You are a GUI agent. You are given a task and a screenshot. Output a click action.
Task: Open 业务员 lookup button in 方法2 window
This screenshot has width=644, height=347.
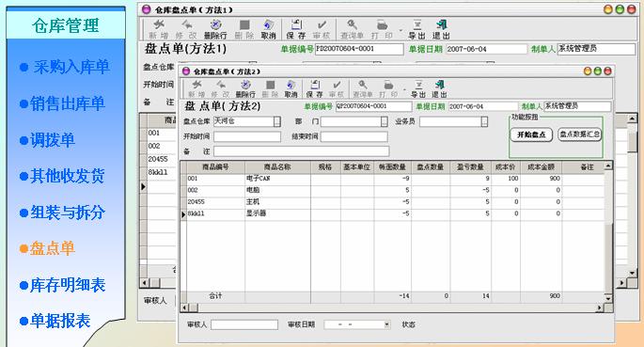pyautogui.click(x=484, y=121)
